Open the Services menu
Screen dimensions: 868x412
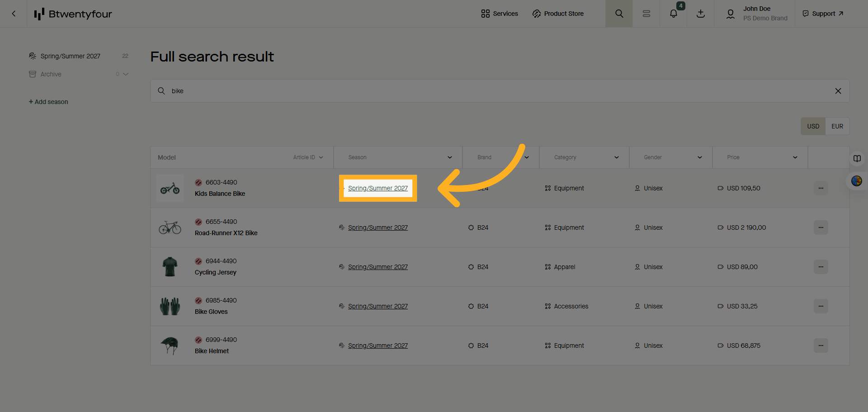500,14
